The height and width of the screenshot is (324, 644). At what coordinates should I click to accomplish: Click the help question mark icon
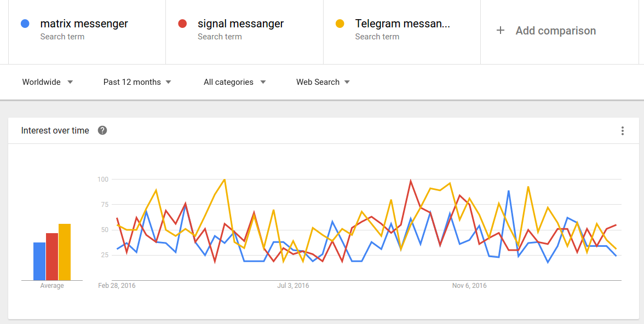(x=102, y=131)
